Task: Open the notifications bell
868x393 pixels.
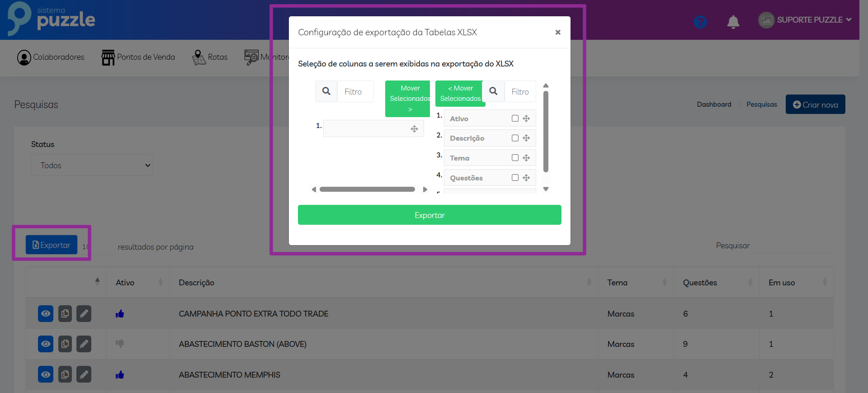Action: click(x=733, y=22)
